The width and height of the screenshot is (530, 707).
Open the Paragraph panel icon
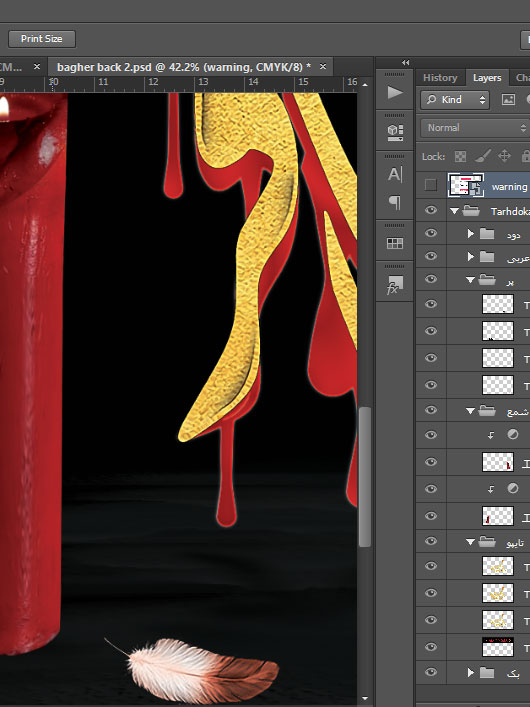click(x=395, y=202)
